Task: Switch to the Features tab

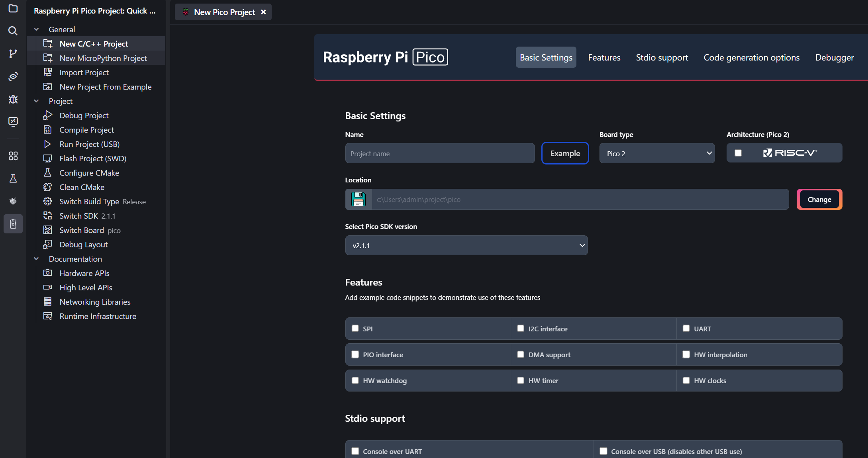Action: (604, 57)
